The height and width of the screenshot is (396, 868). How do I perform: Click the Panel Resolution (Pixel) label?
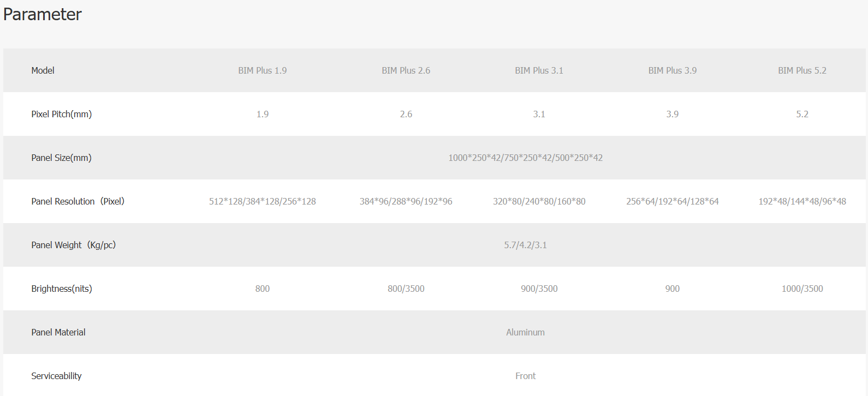[78, 201]
